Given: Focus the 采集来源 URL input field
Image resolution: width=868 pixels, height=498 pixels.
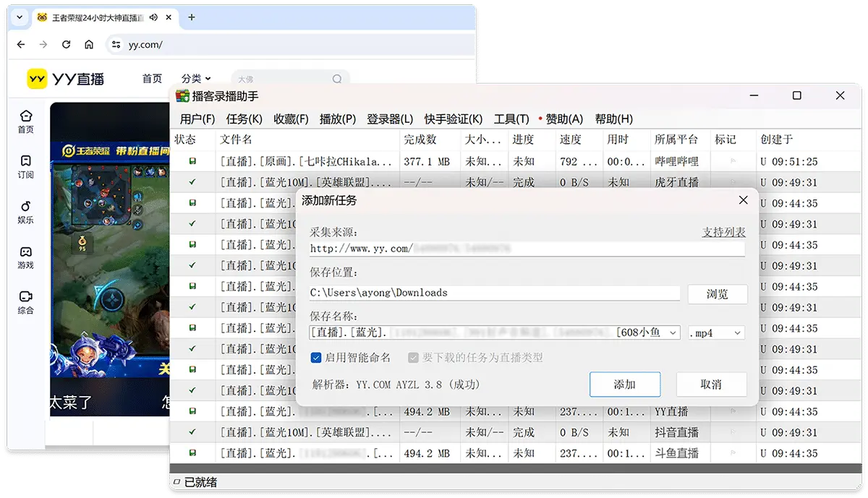Looking at the screenshot, I should tap(527, 249).
